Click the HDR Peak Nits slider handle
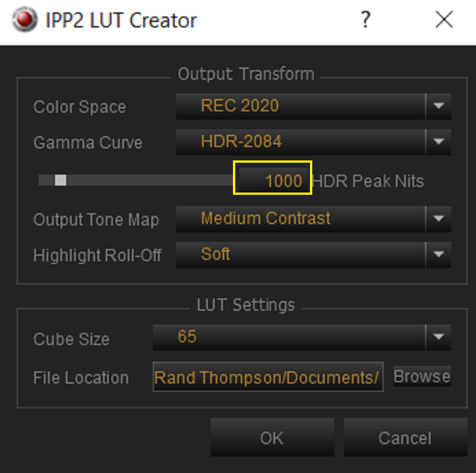Viewport: 476px width, 473px height. (x=61, y=180)
